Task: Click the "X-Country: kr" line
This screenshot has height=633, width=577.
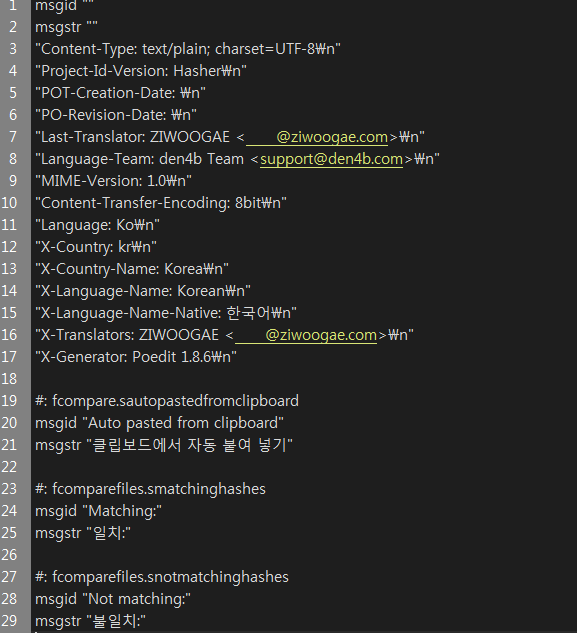Action: [x=96, y=247]
